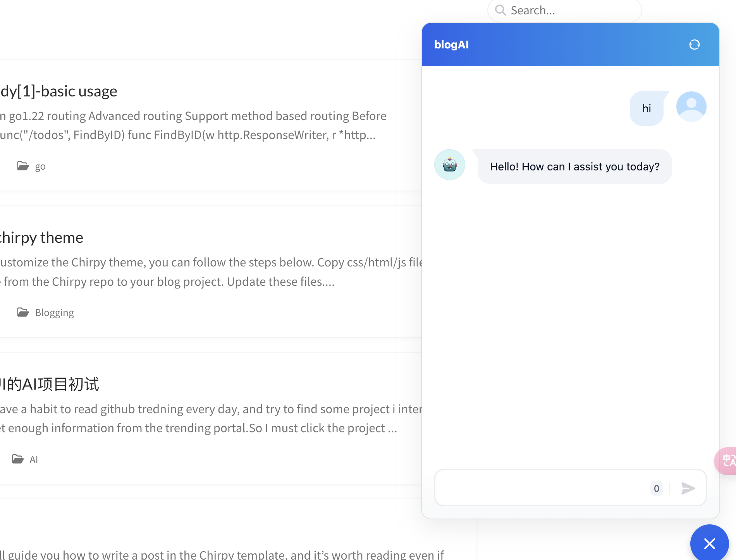Viewport: 736px width, 560px height.
Task: Open the AI category link
Action: pyautogui.click(x=34, y=460)
